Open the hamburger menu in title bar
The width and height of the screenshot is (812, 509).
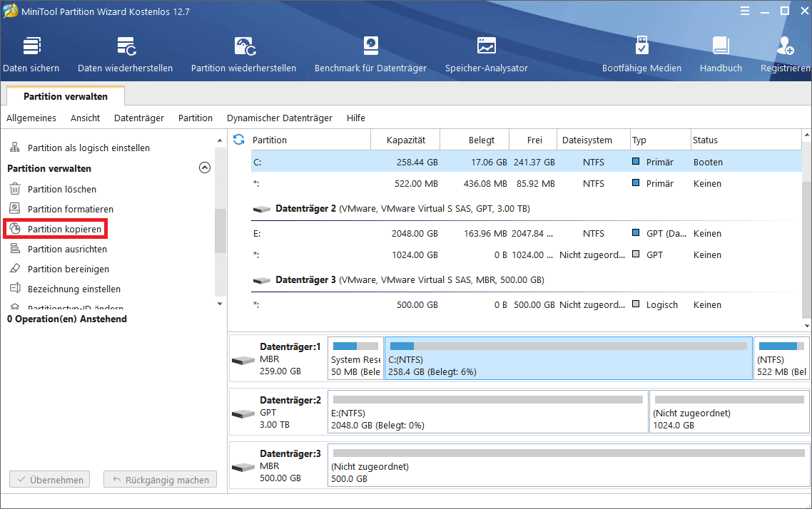point(745,11)
